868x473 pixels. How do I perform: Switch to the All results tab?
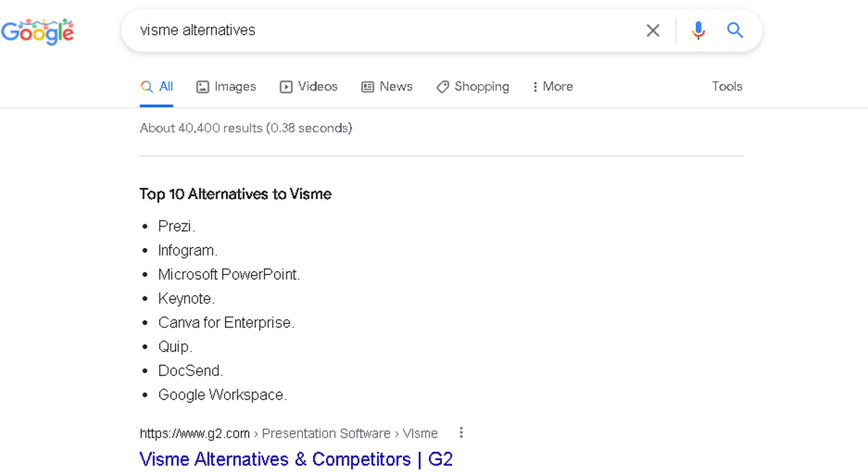(x=157, y=87)
